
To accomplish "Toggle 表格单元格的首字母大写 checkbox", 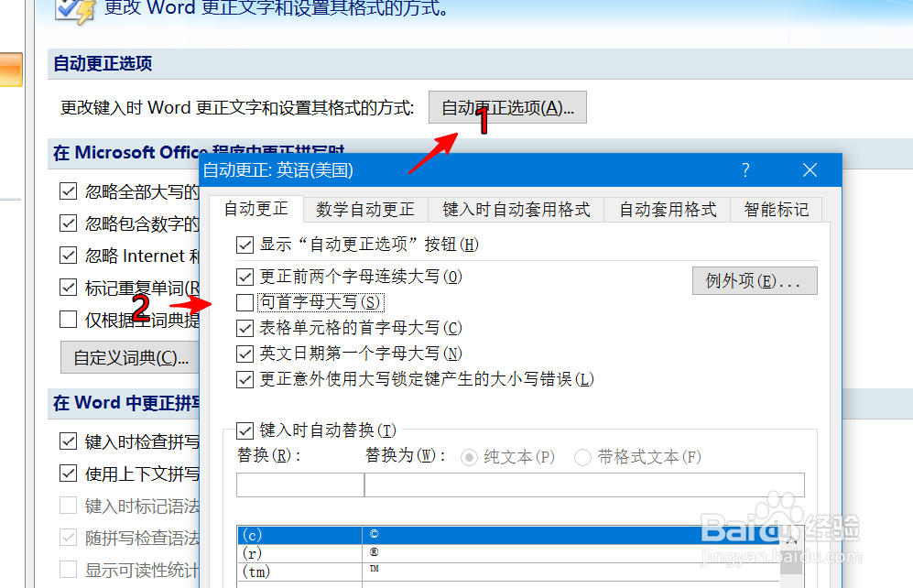I will (x=245, y=328).
